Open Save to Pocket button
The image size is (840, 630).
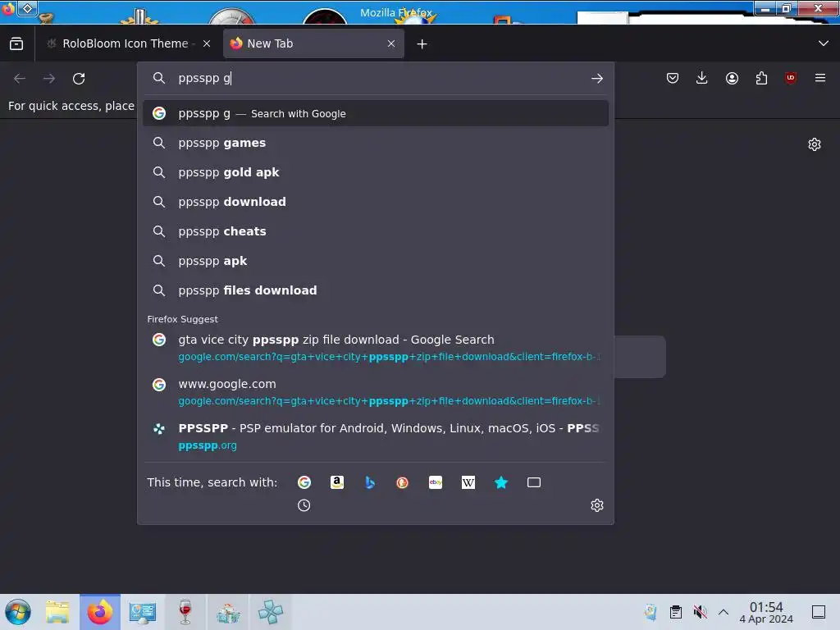(673, 78)
